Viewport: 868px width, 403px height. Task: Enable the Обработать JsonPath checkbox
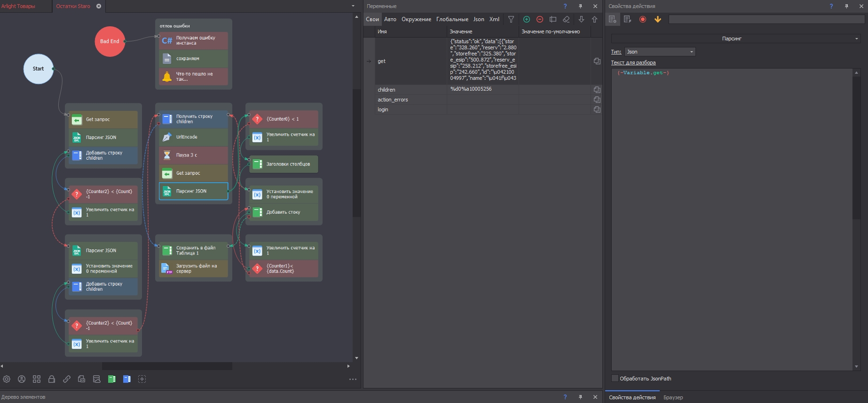615,378
